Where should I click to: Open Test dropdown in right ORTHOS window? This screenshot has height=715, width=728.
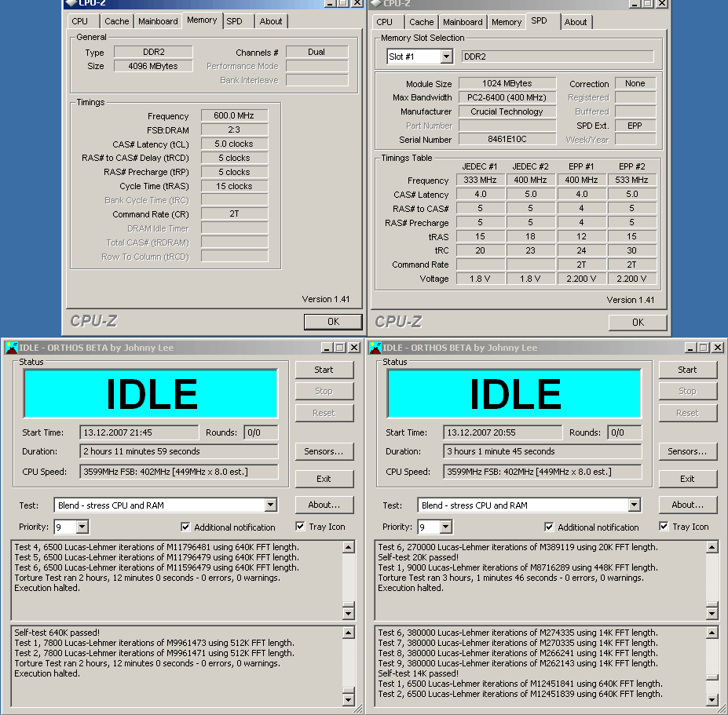(635, 505)
